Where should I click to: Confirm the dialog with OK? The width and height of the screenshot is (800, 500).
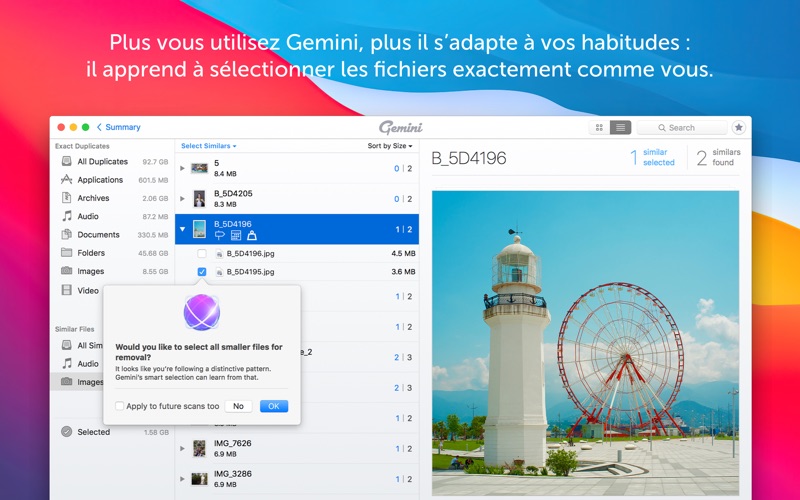(x=274, y=406)
